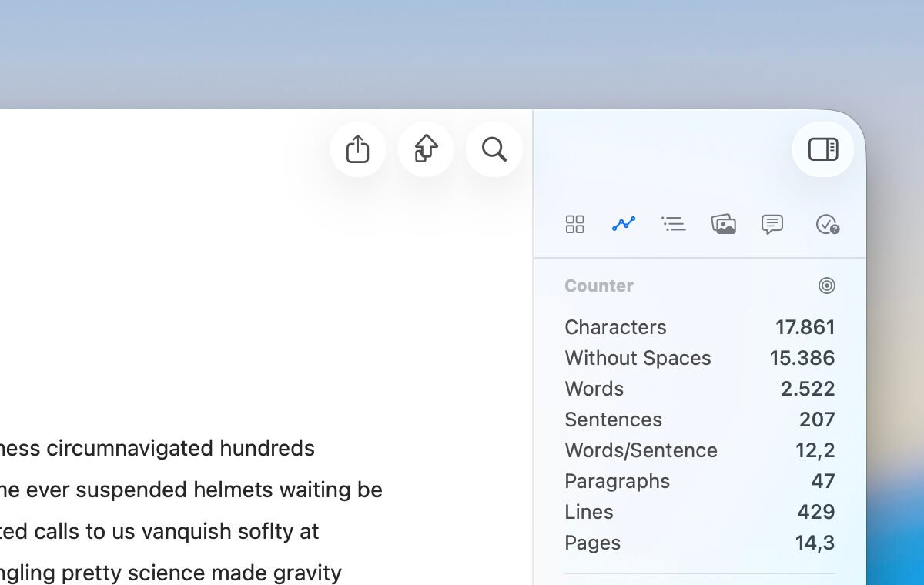Open the Notes comment bubble icon
The width and height of the screenshot is (924, 585).
point(772,224)
